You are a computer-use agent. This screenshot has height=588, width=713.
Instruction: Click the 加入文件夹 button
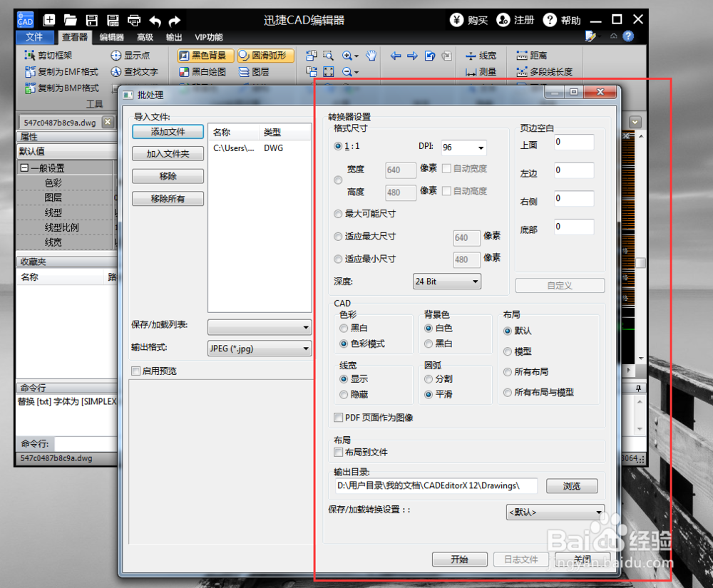168,153
